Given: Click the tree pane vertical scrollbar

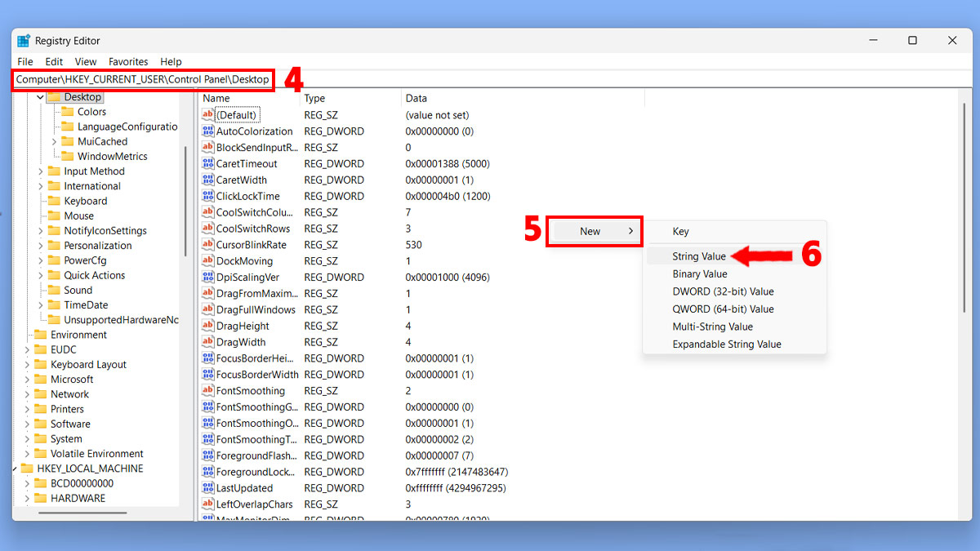Looking at the screenshot, I should [185, 200].
